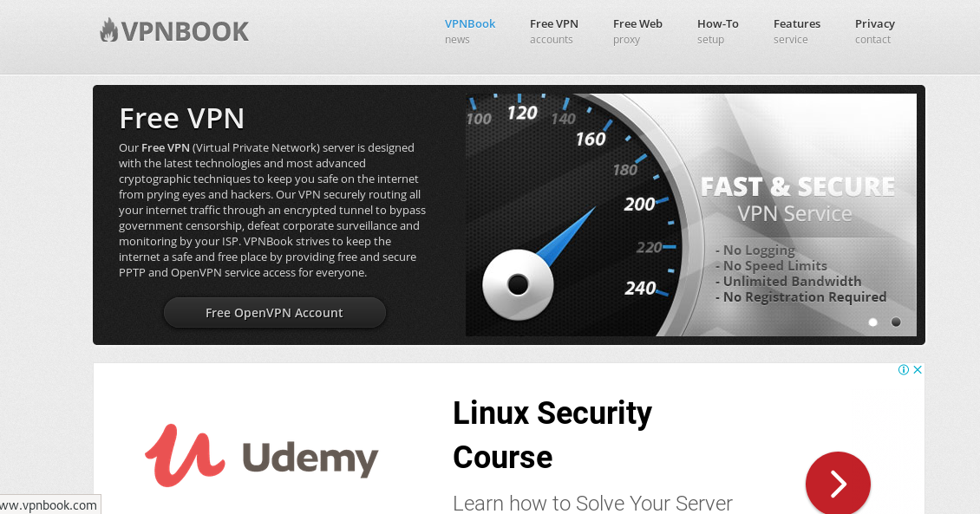The width and height of the screenshot is (980, 514).
Task: Click the speedometer banner image
Action: point(690,215)
